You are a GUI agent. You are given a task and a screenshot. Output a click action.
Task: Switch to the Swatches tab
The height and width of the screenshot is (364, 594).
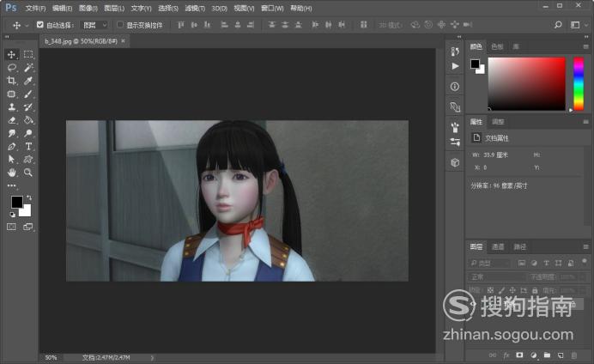coord(497,46)
